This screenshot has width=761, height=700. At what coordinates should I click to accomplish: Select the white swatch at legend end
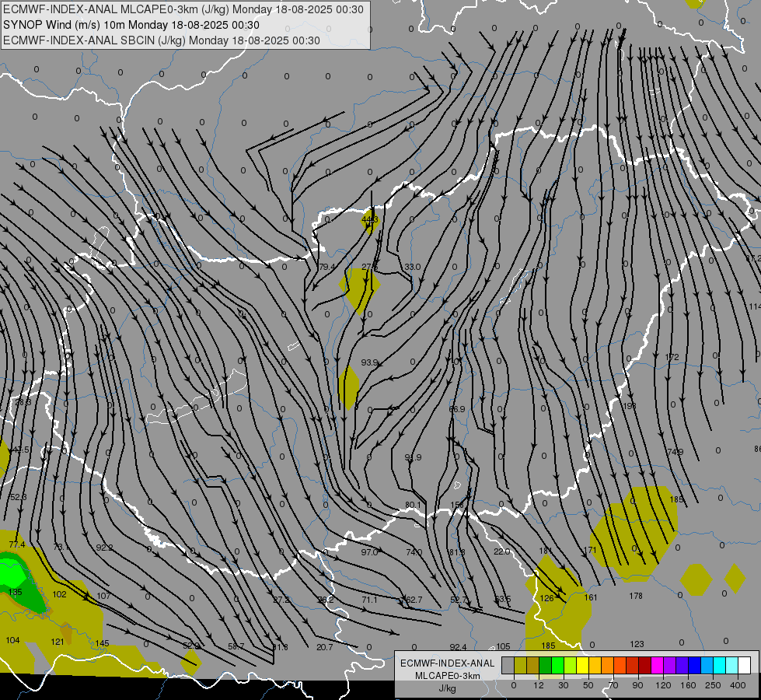click(x=745, y=665)
